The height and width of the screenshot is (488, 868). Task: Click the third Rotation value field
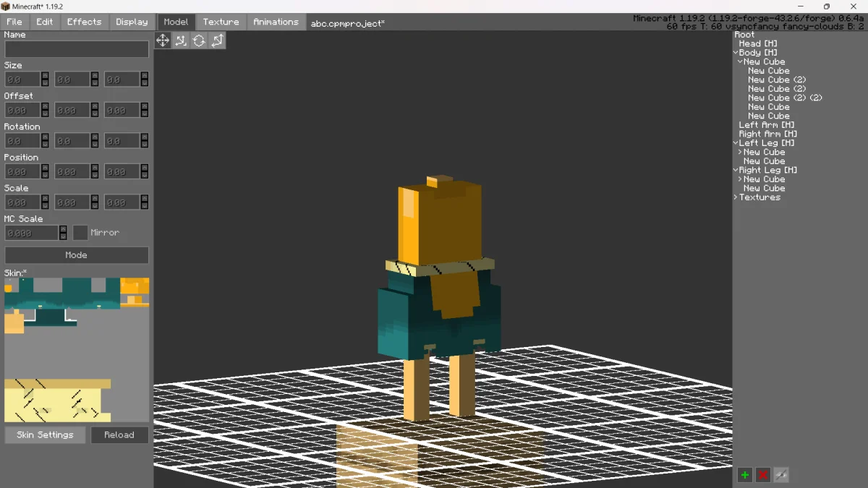[x=122, y=141]
